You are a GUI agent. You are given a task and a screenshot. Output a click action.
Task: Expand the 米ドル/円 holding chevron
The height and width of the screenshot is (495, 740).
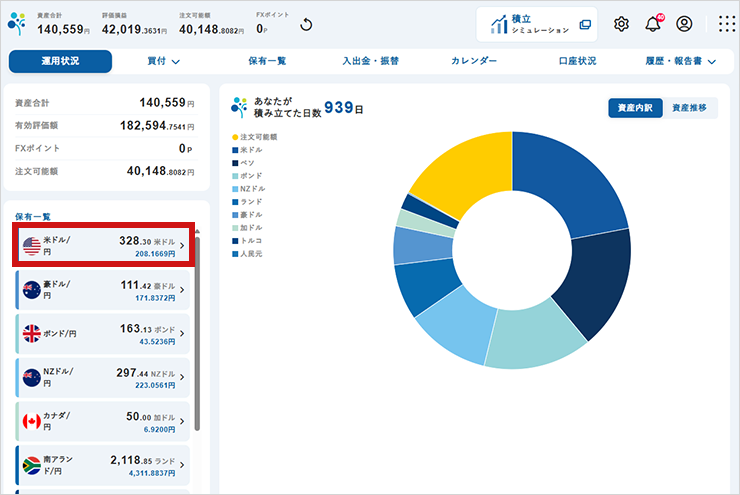[x=182, y=246]
